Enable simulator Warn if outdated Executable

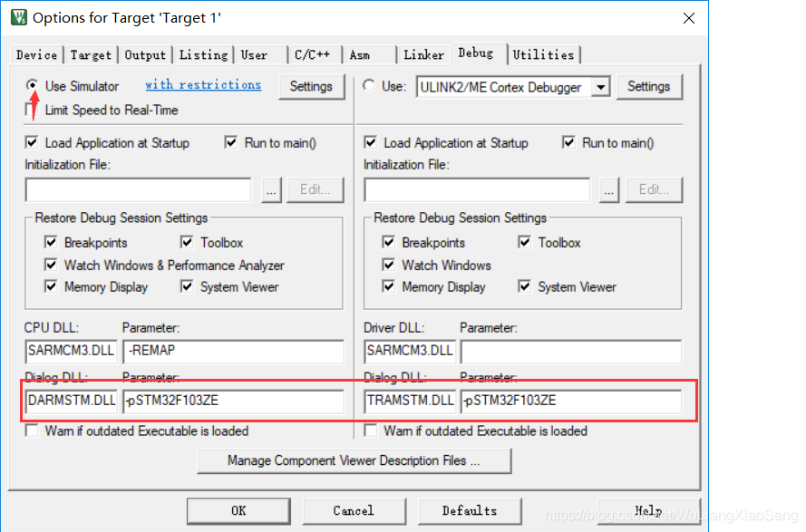(32, 430)
